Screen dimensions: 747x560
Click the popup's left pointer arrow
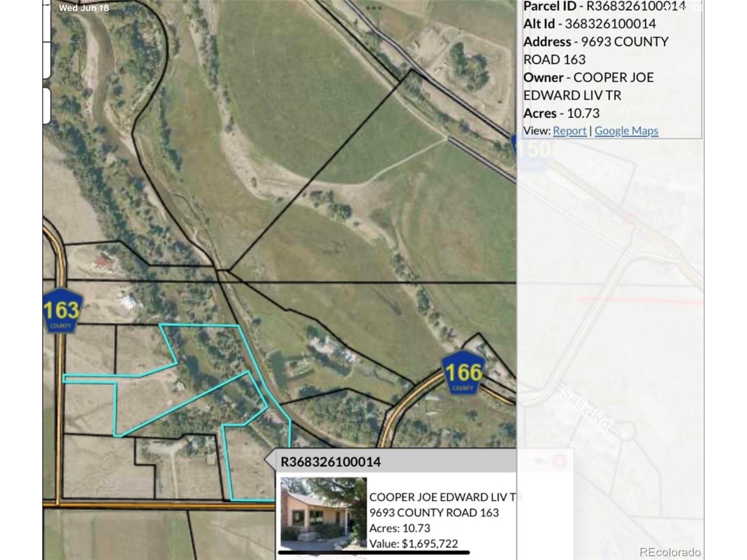[270, 459]
